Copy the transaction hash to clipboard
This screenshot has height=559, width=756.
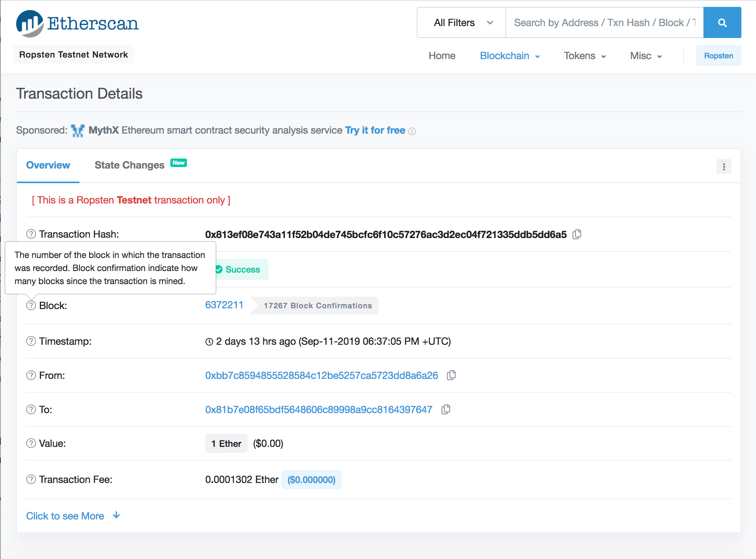pyautogui.click(x=576, y=234)
